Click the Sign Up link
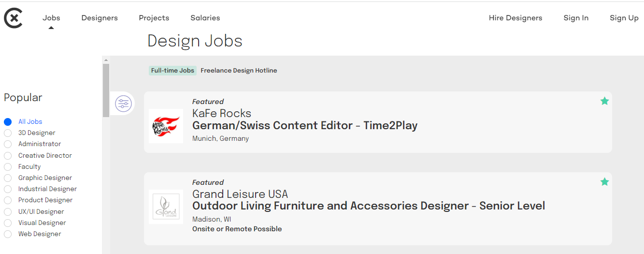The image size is (644, 254). coord(624,18)
